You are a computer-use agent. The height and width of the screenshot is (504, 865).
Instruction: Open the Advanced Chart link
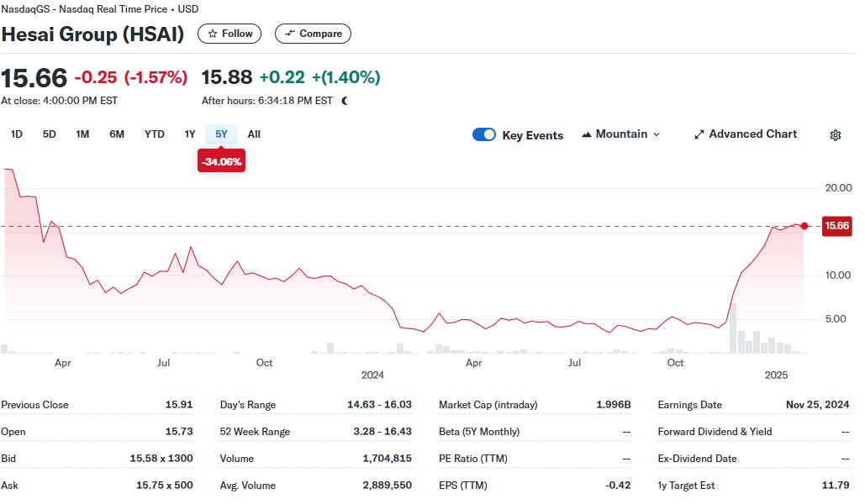(746, 134)
